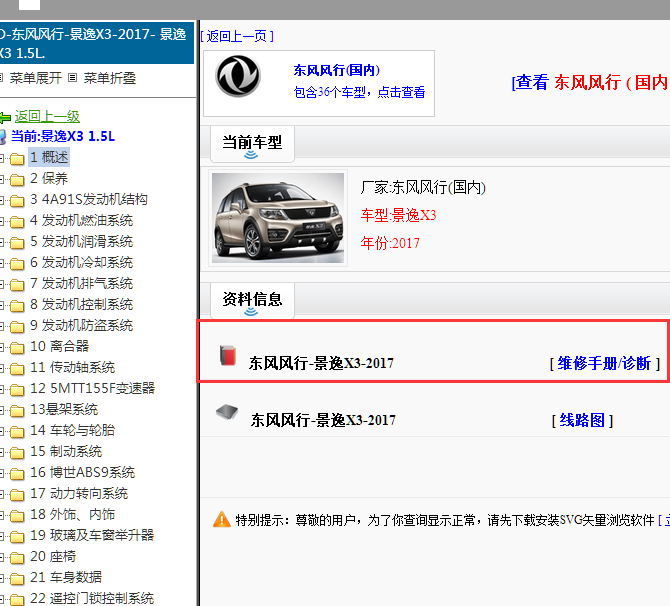Screen dimensions: 670x606
Task: Open the 20 座椅 tree node
Action: (53, 556)
